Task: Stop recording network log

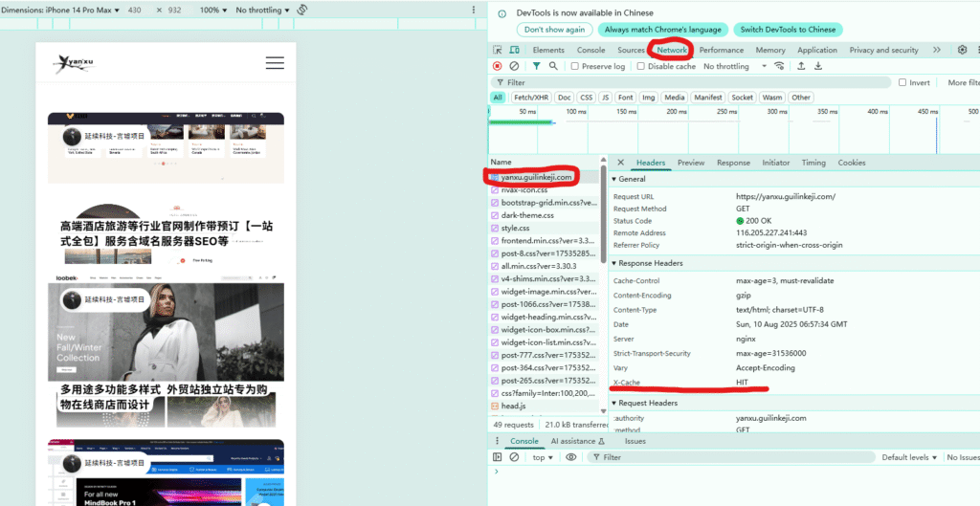Action: click(498, 66)
